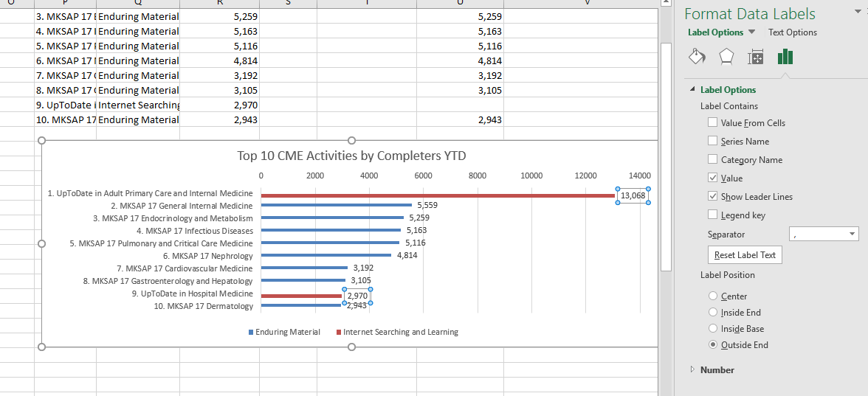Click axis label 10. MKSAP 17 Dermatology
The image size is (868, 396).
(x=203, y=306)
